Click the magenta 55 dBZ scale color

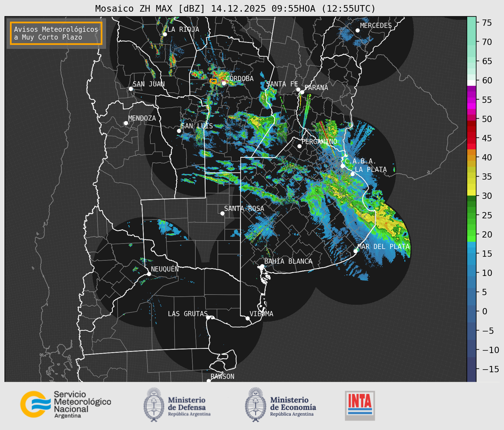(471, 100)
